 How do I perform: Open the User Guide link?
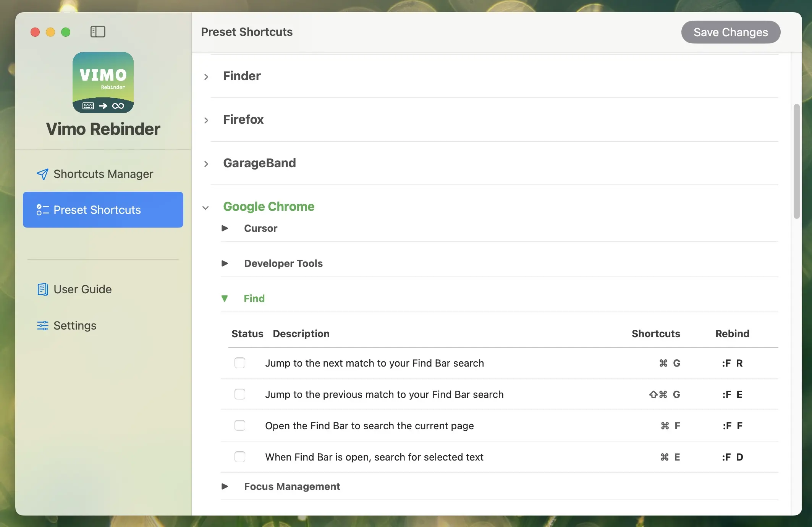tap(82, 289)
